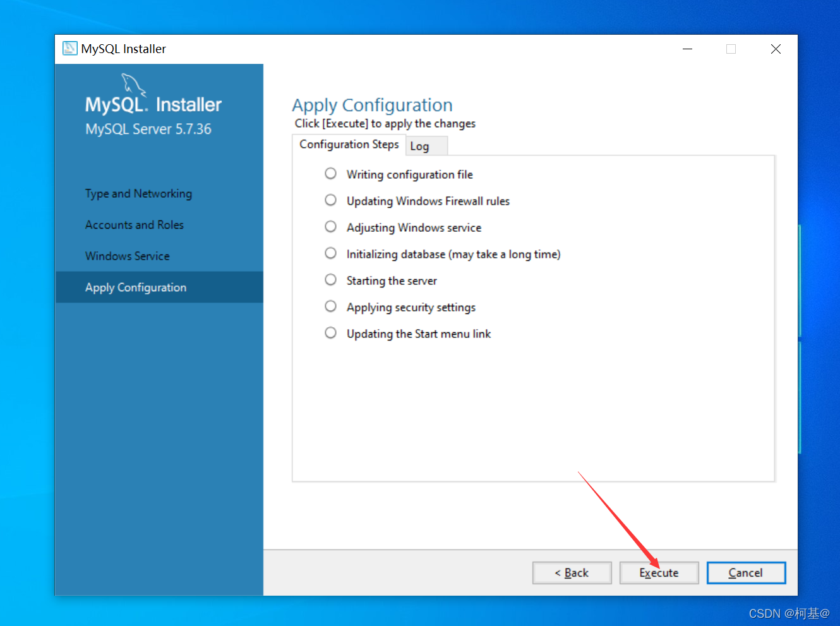Screen dimensions: 840x626
Task: Close the MySQL Installer window
Action: click(x=776, y=49)
